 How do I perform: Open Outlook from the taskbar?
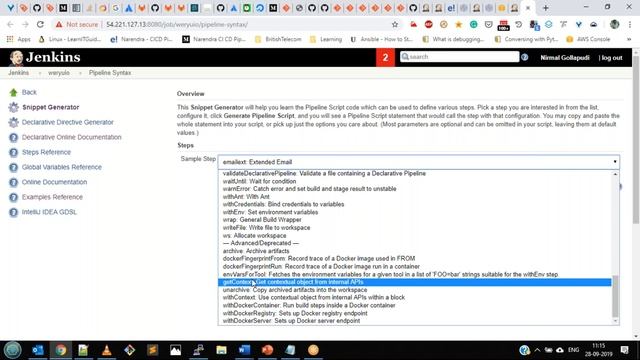[x=38, y=350]
